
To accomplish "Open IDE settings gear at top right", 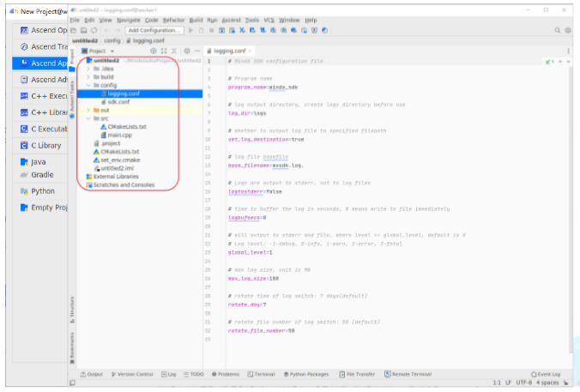I will coord(568,30).
